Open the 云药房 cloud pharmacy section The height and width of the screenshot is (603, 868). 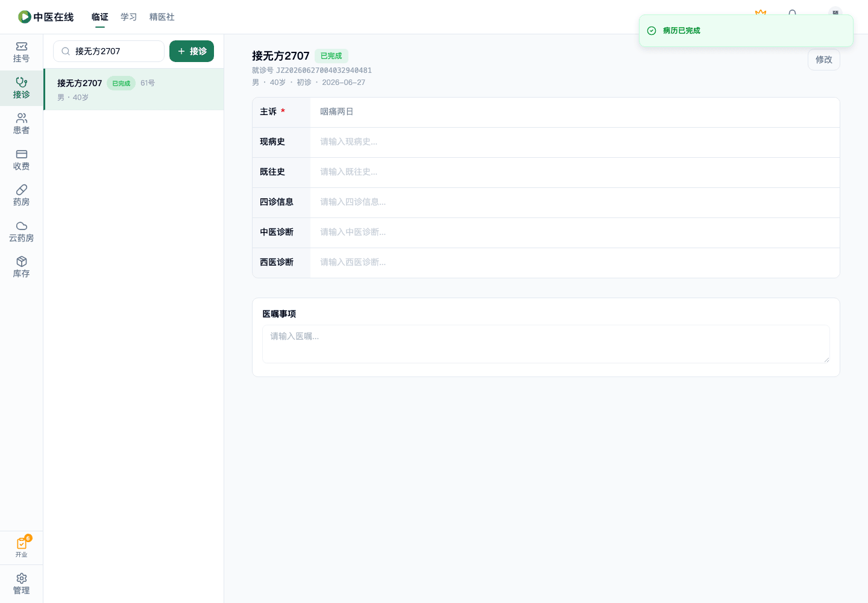tap(21, 232)
